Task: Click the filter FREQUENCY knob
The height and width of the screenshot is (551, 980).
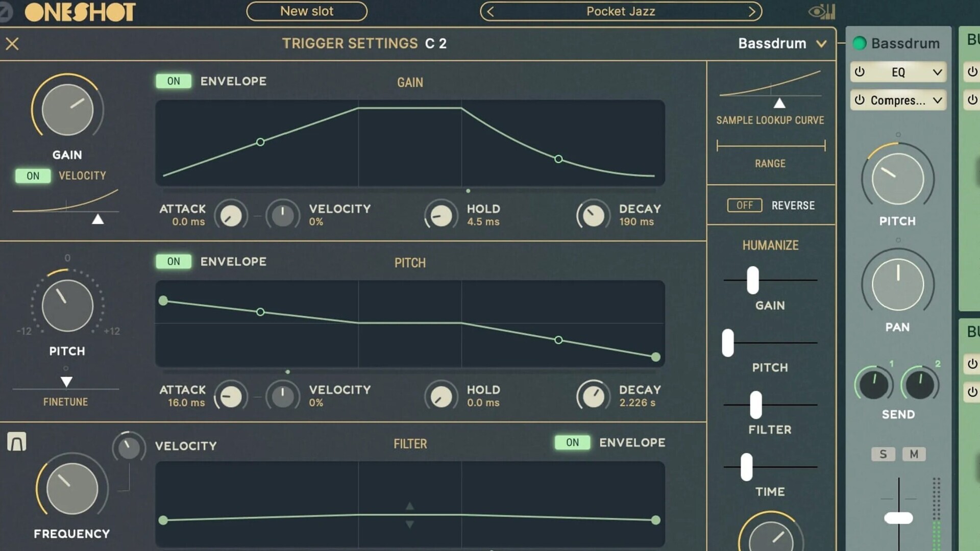Action: point(72,489)
